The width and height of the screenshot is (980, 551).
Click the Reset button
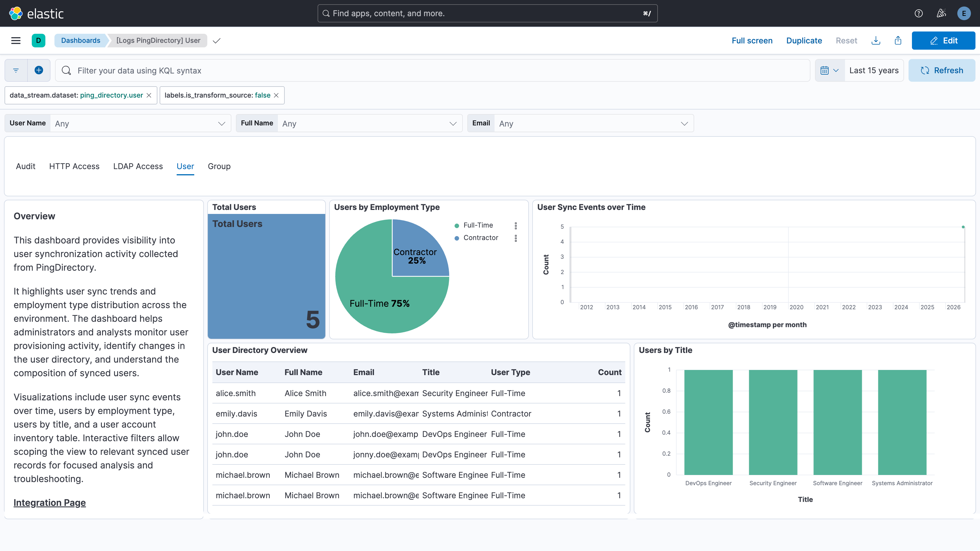(x=846, y=40)
